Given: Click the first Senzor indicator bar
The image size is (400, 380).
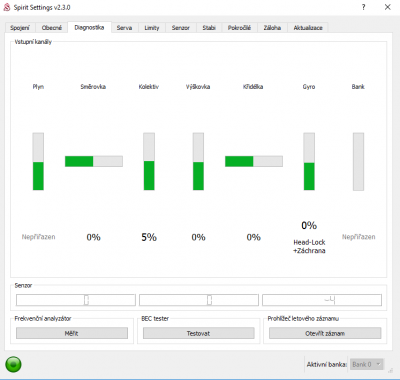Looking at the screenshot, I should 76,300.
